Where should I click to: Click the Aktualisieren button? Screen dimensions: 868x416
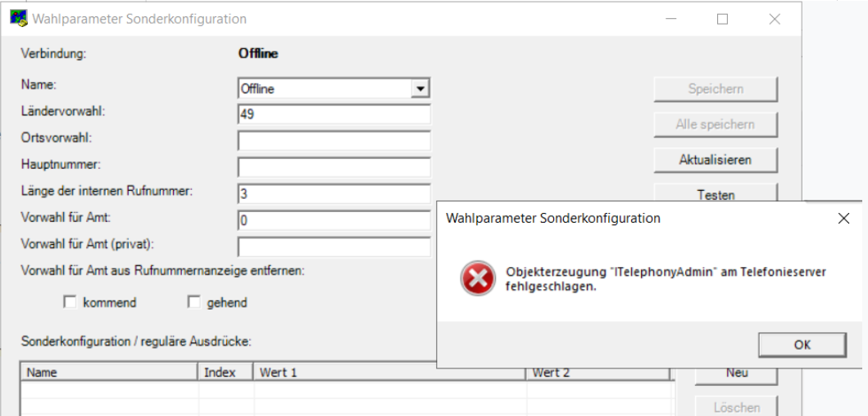coord(716,160)
